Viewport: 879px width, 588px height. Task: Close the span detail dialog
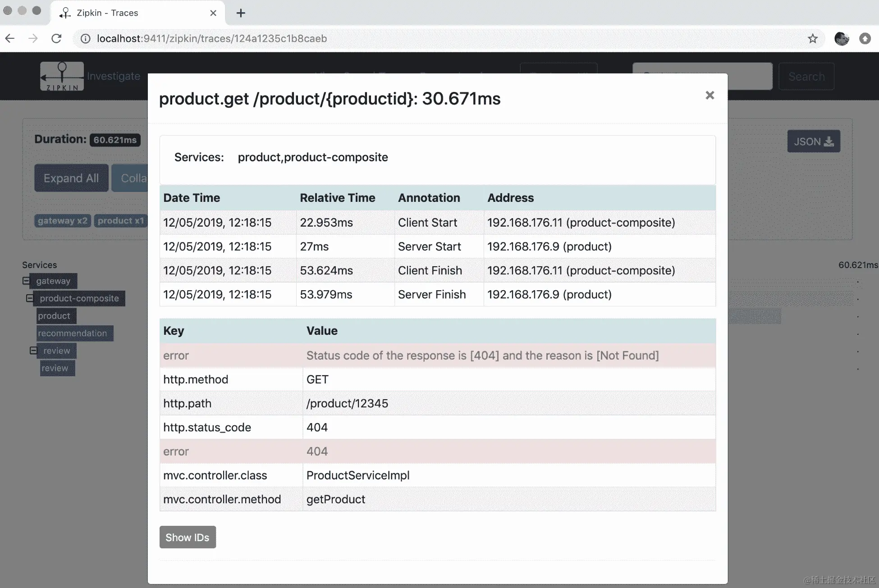pyautogui.click(x=710, y=95)
